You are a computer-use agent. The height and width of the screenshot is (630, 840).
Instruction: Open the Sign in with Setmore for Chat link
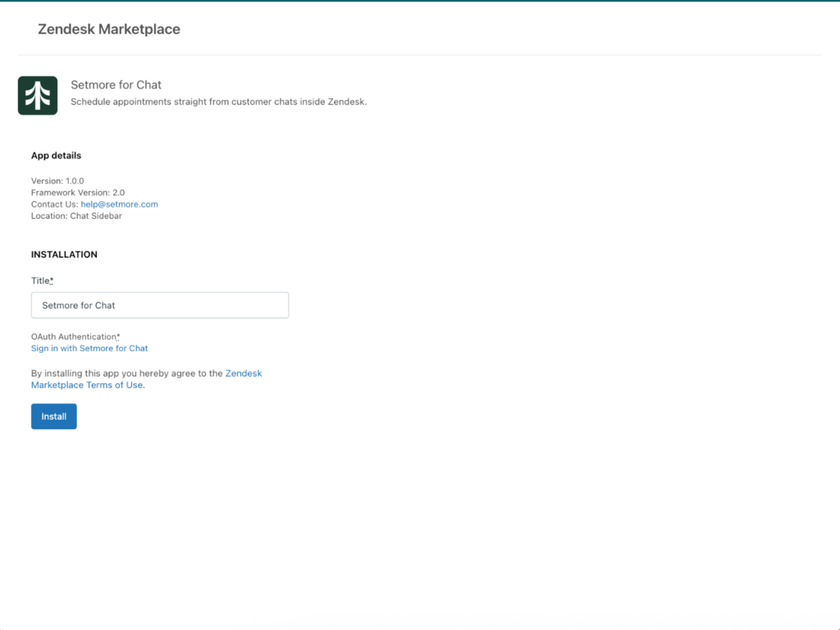point(89,348)
